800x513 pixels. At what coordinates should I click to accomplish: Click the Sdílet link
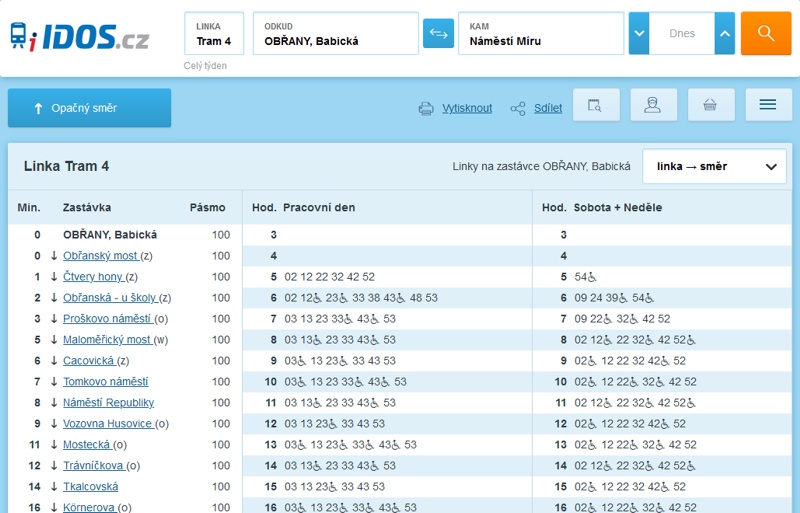(x=548, y=108)
